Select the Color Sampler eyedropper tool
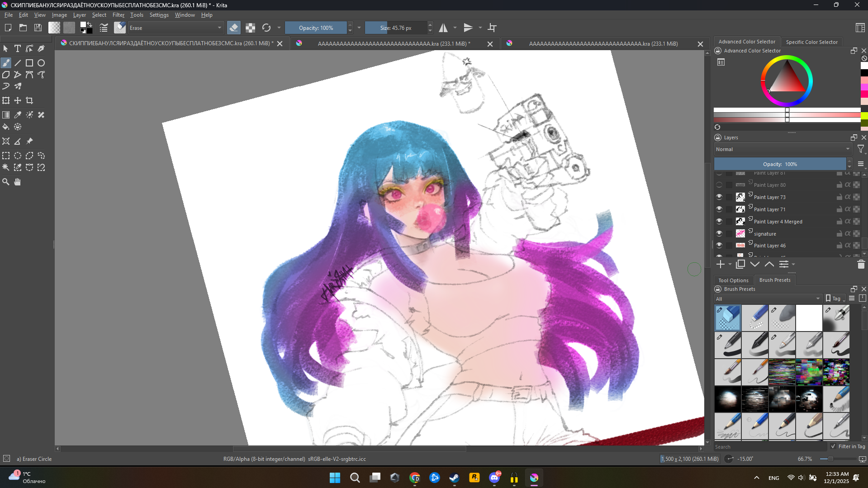868x488 pixels. pos(18,115)
